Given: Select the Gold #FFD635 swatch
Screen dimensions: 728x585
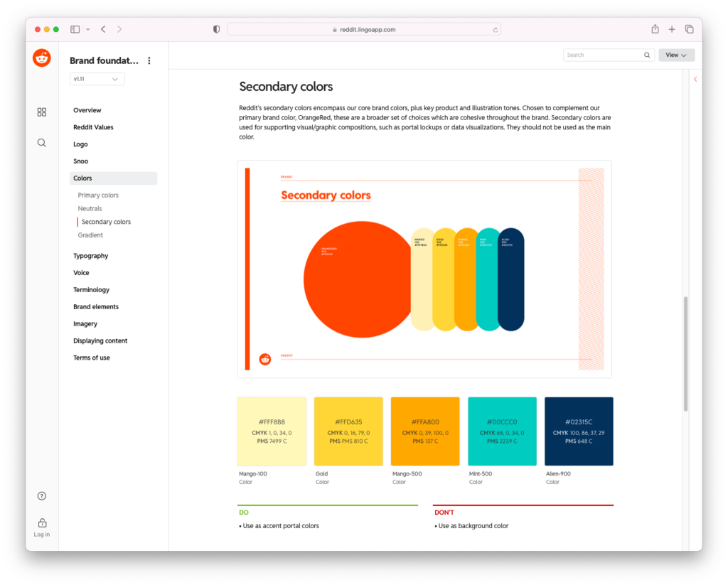Looking at the screenshot, I should tap(348, 431).
